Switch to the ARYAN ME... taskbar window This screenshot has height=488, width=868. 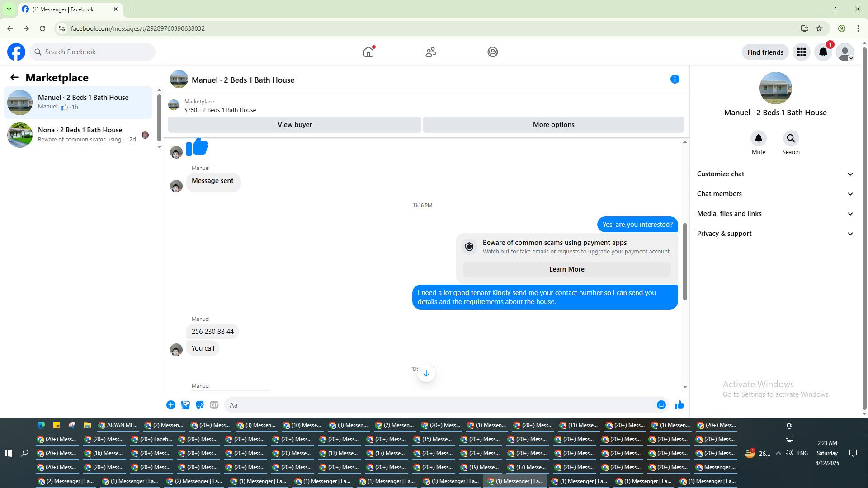tap(118, 425)
